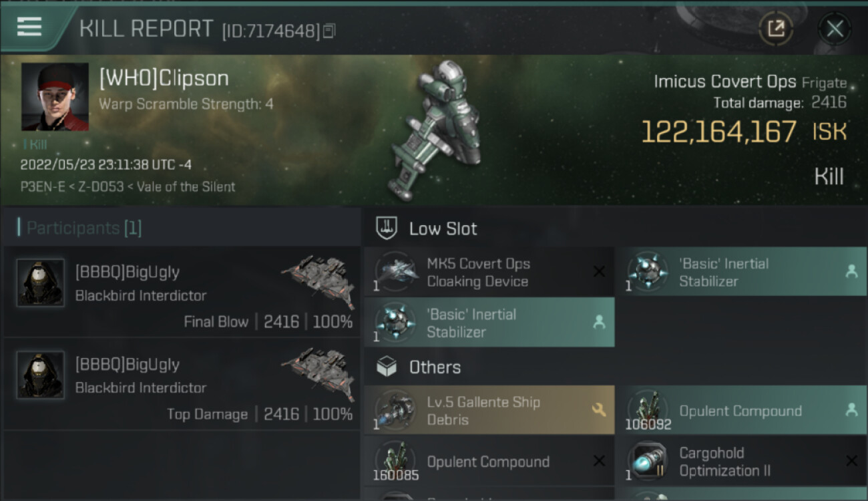Click the Imicus Covert Ops ship image
The width and height of the screenshot is (868, 501).
coord(437,130)
